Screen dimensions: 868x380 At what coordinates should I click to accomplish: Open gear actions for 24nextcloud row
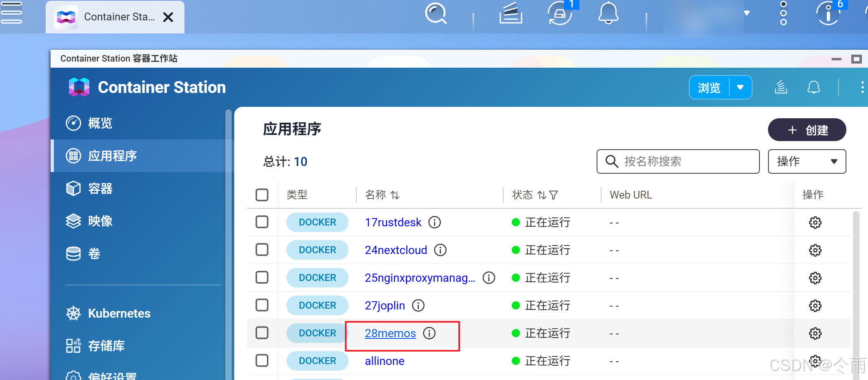click(815, 250)
